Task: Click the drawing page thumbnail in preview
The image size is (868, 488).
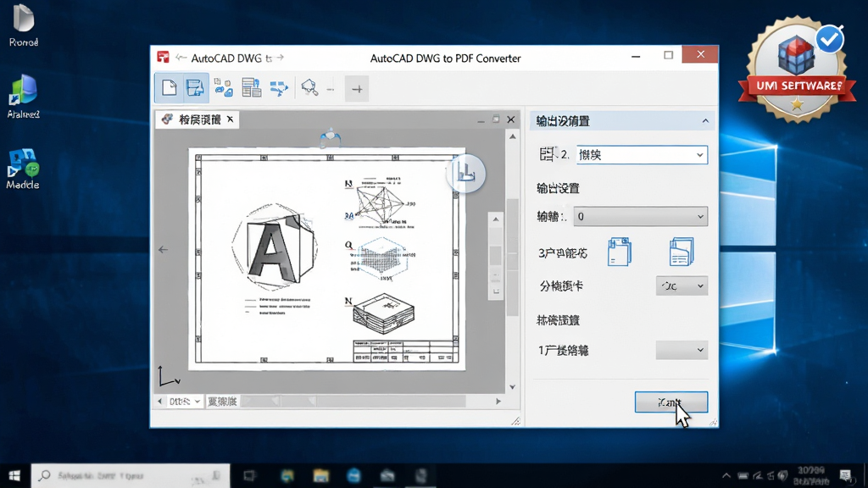Action: click(326, 259)
